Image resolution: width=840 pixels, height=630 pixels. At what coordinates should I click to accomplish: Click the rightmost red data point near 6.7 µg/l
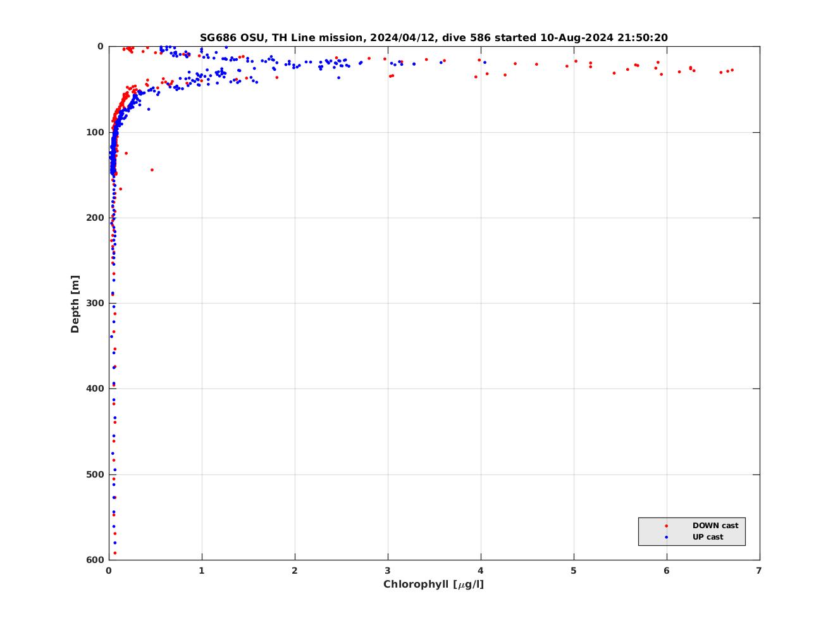(732, 70)
